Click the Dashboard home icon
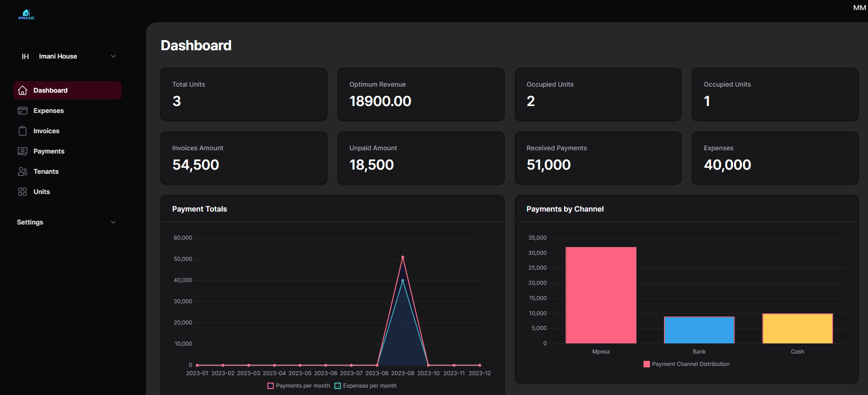The height and width of the screenshot is (395, 868). coord(23,90)
